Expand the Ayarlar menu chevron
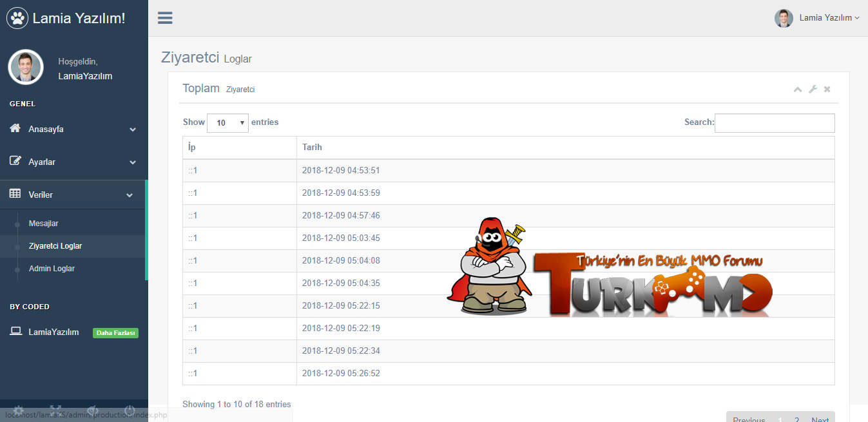 (x=133, y=162)
